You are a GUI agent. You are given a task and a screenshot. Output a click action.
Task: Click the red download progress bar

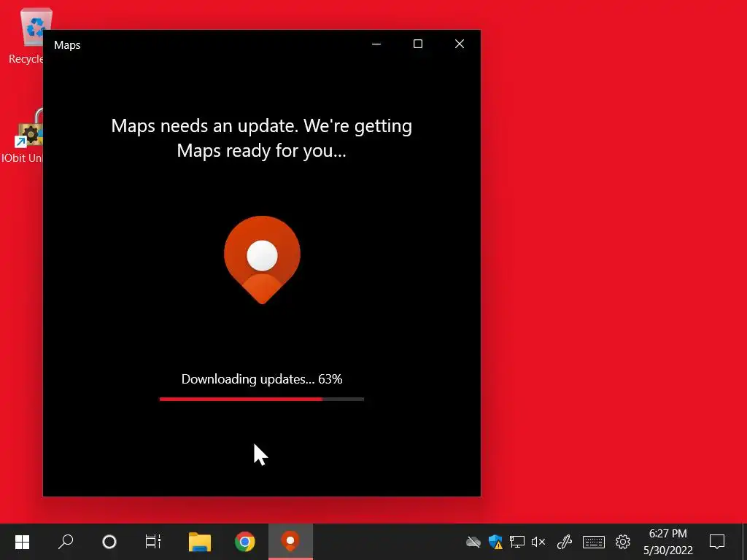click(x=262, y=399)
